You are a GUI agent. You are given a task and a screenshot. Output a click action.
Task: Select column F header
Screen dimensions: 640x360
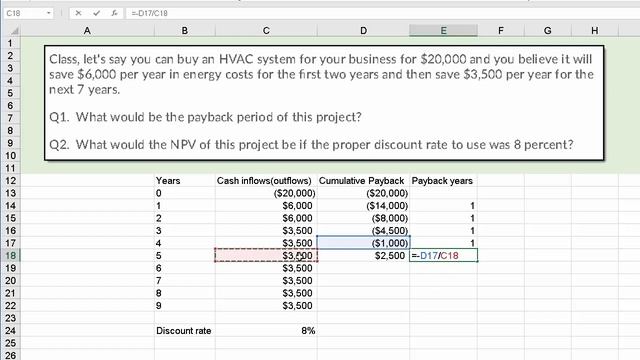[x=501, y=31]
